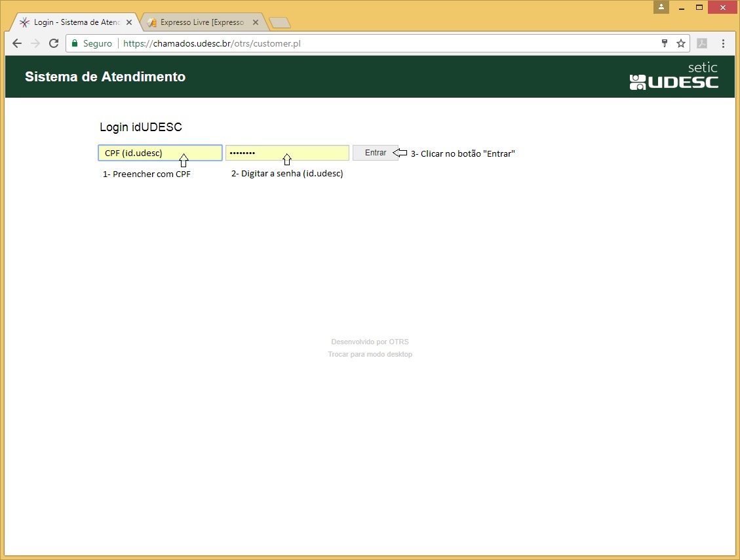
Task: Open a new browser tab
Action: [x=280, y=23]
